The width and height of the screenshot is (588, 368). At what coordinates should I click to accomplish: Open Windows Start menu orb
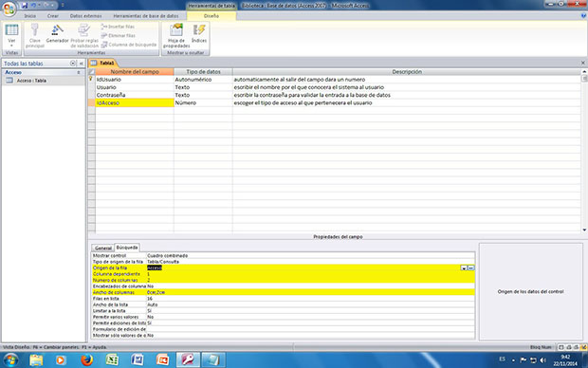tap(10, 360)
